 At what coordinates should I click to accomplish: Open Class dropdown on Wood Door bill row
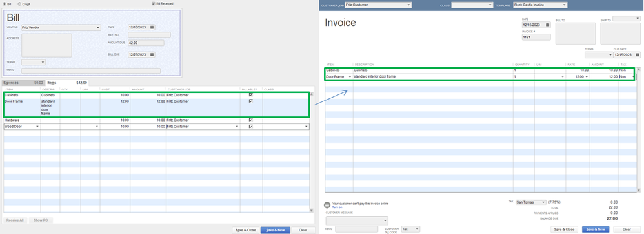306,127
